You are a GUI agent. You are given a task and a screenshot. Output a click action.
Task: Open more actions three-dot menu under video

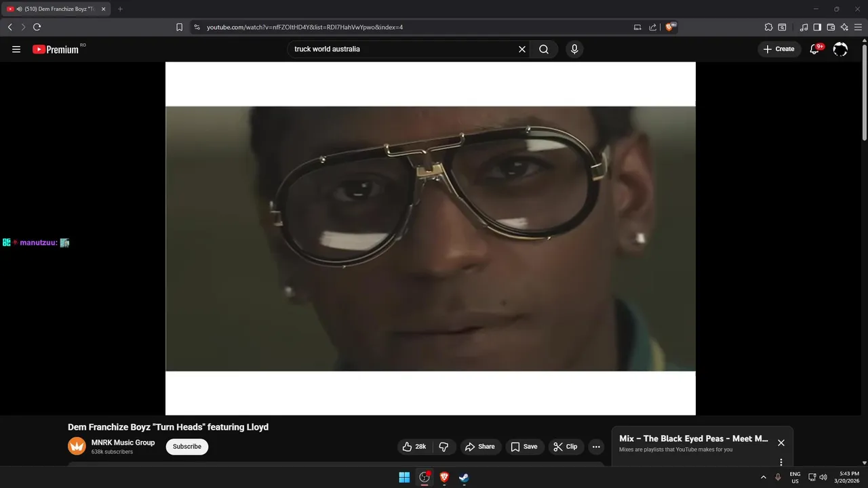click(596, 447)
